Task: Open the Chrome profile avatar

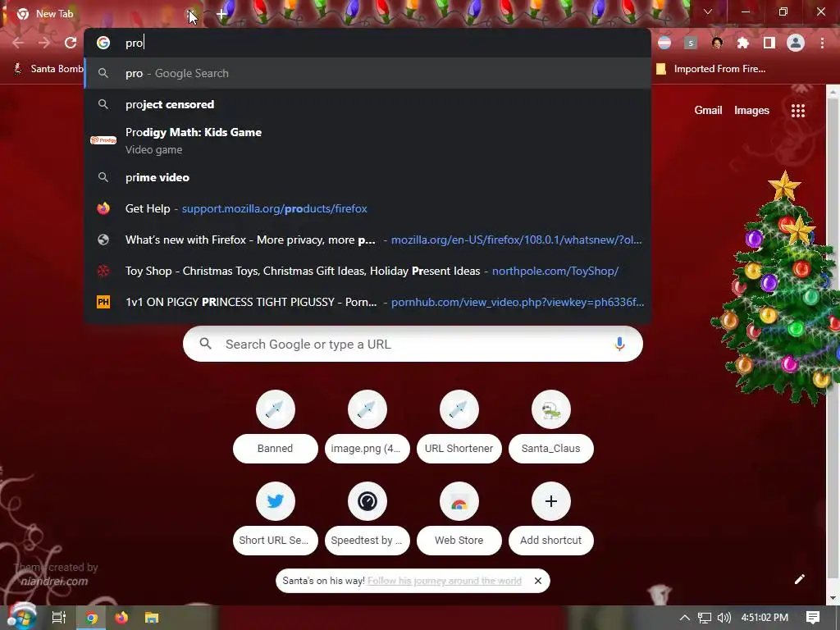Action: coord(796,43)
